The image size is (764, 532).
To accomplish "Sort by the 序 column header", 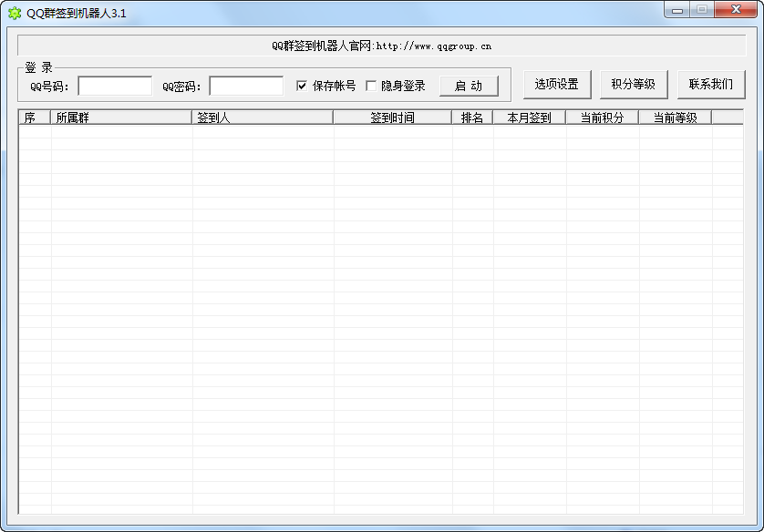I will coord(35,118).
